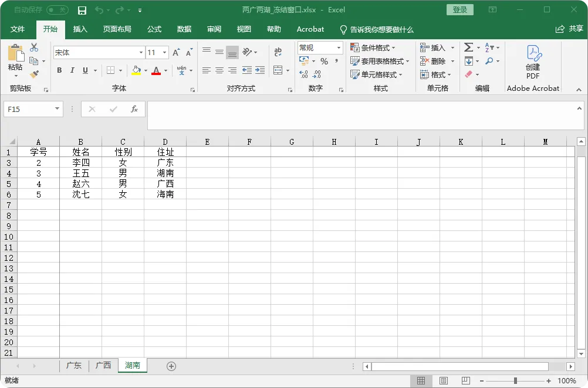
Task: Switch to the Formulas ribbon tab
Action: [x=154, y=29]
